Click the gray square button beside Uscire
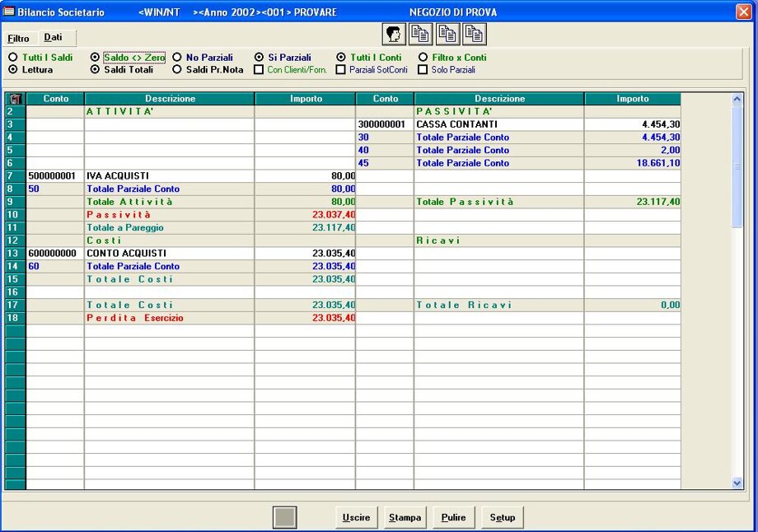Image resolution: width=758 pixels, height=532 pixels. 284,517
